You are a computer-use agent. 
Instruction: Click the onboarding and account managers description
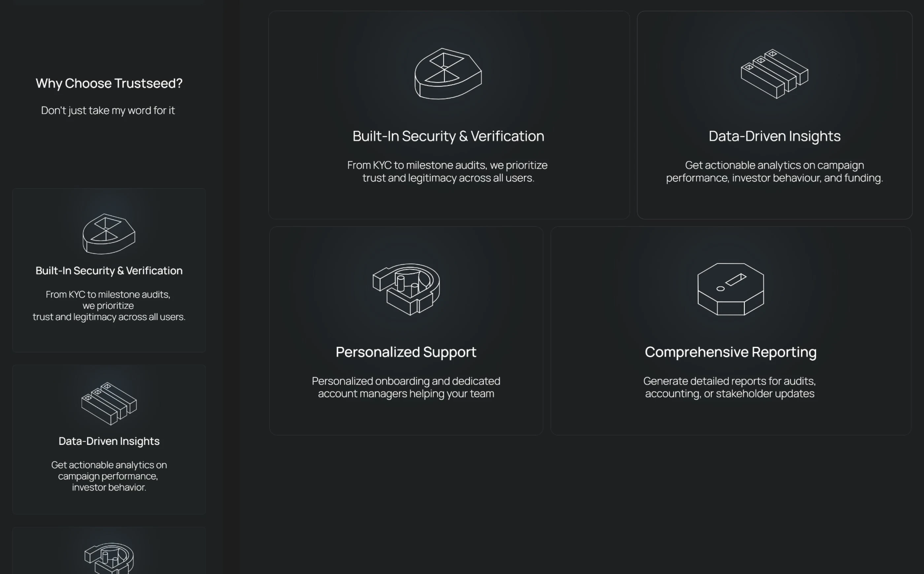coord(406,387)
